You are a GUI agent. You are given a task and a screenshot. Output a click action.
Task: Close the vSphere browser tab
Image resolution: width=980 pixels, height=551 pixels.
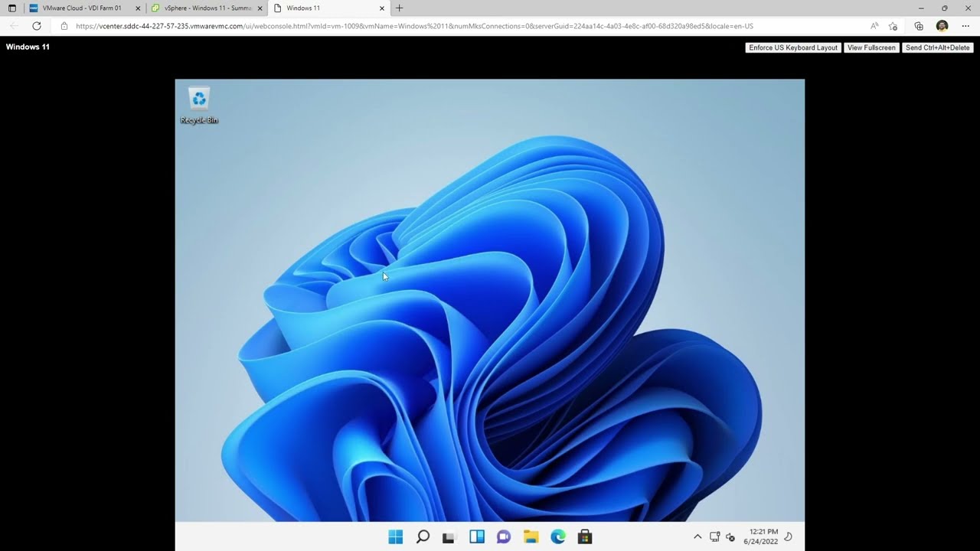pyautogui.click(x=260, y=8)
